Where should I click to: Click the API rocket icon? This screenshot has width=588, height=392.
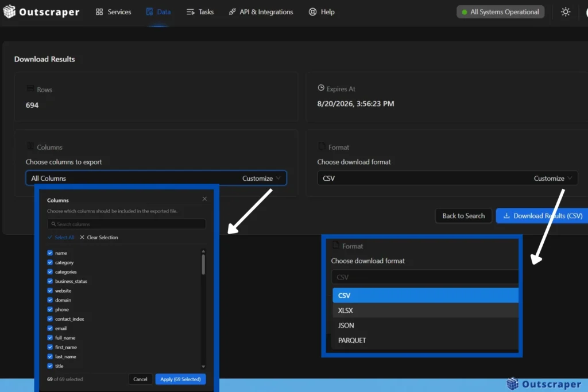click(x=232, y=12)
